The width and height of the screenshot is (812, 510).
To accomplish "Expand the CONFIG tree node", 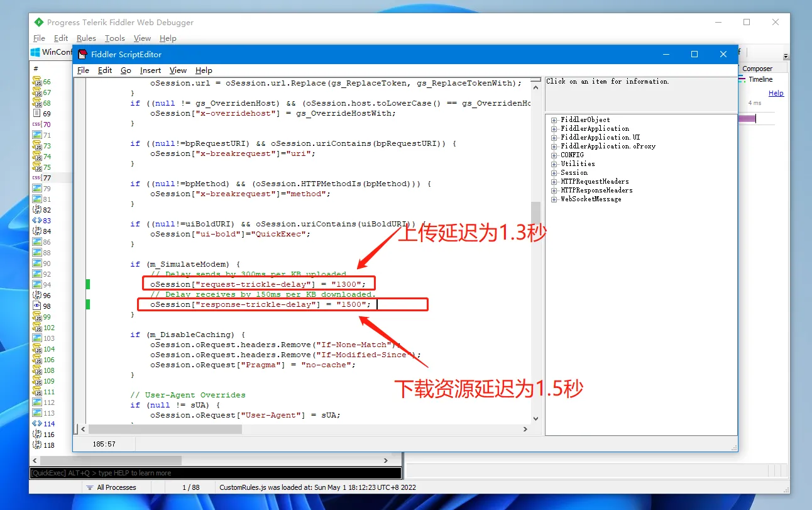I will click(x=554, y=155).
